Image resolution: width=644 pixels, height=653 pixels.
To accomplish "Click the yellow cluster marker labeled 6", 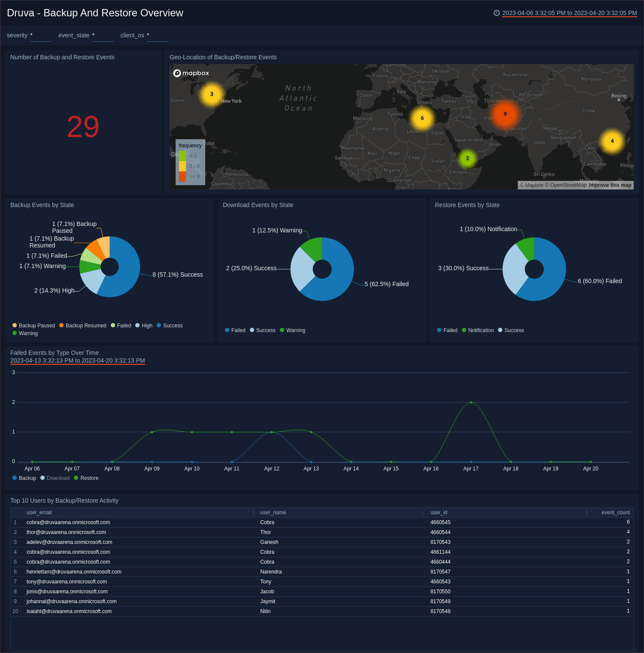I will [x=422, y=118].
